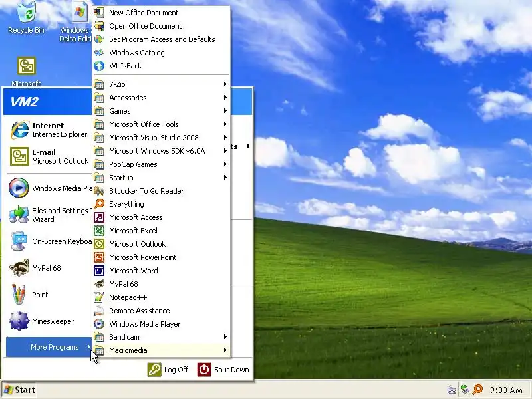This screenshot has height=399, width=532.
Task: Open the On-Screen Keyboard icon
Action: 19,241
